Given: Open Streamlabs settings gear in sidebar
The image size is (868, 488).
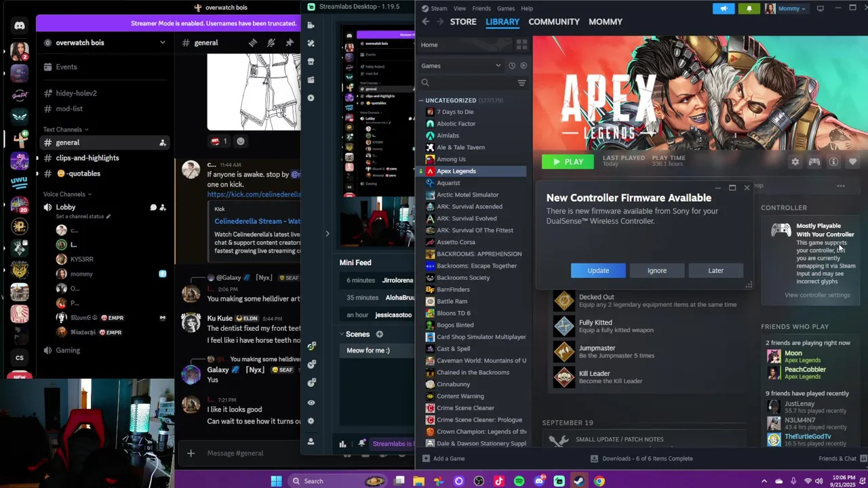Looking at the screenshot, I should click(x=311, y=421).
